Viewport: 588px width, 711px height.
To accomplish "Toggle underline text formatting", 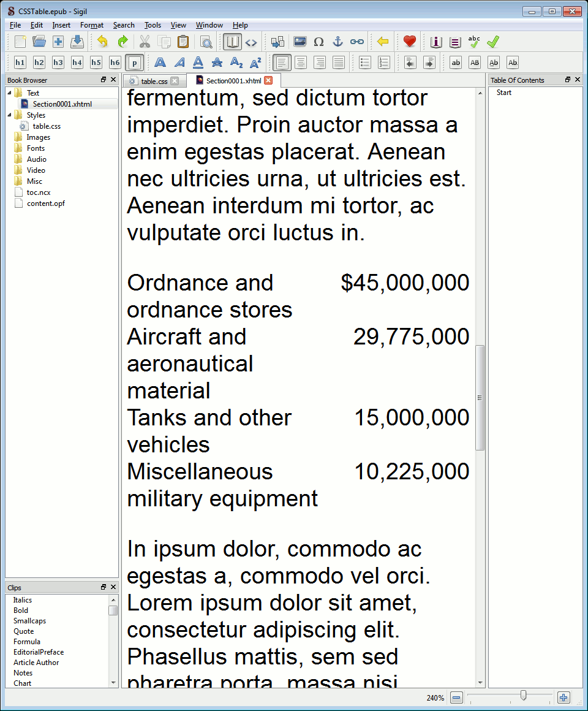I will 198,63.
